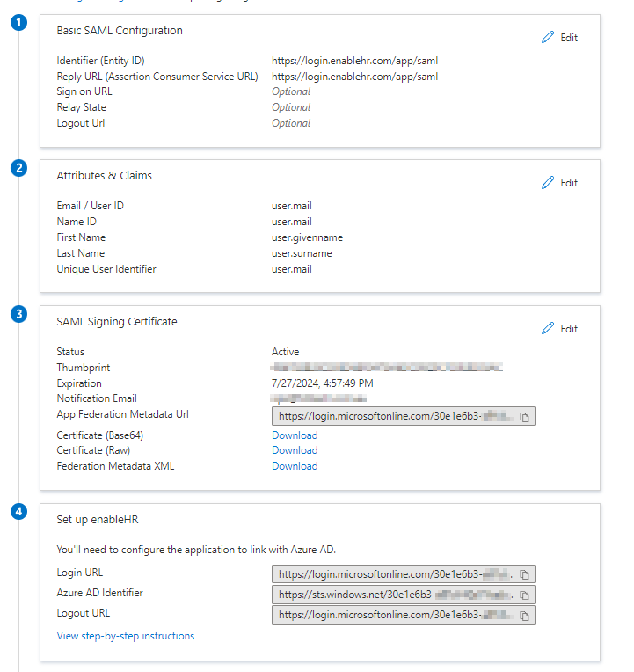Click the Attributes & Claims heading
The height and width of the screenshot is (672, 634).
click(104, 176)
